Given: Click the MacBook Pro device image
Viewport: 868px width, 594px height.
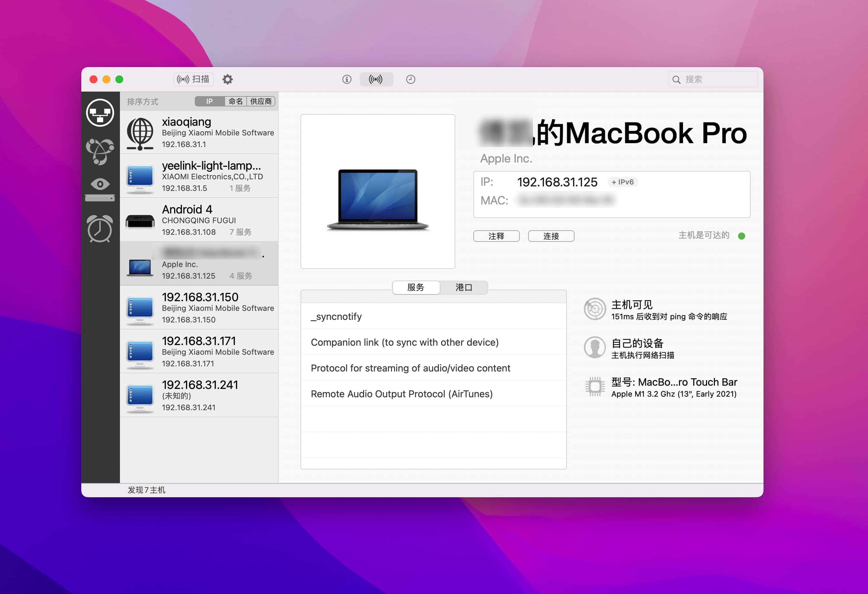Looking at the screenshot, I should coord(378,200).
